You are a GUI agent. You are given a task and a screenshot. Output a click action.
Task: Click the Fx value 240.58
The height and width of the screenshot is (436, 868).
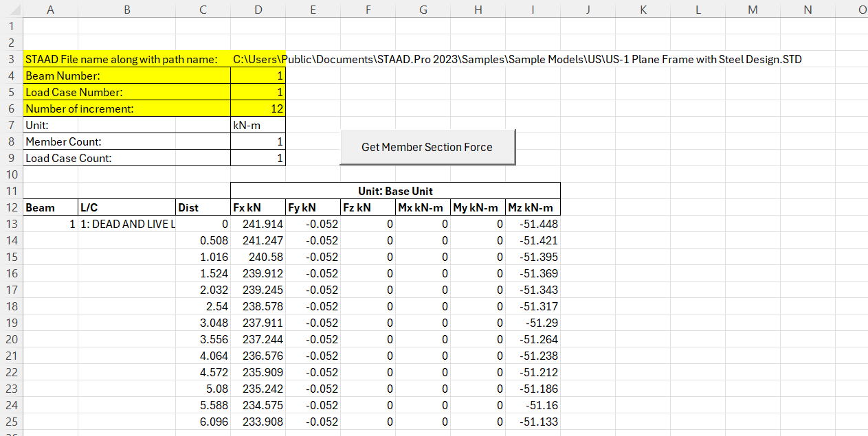click(258, 257)
